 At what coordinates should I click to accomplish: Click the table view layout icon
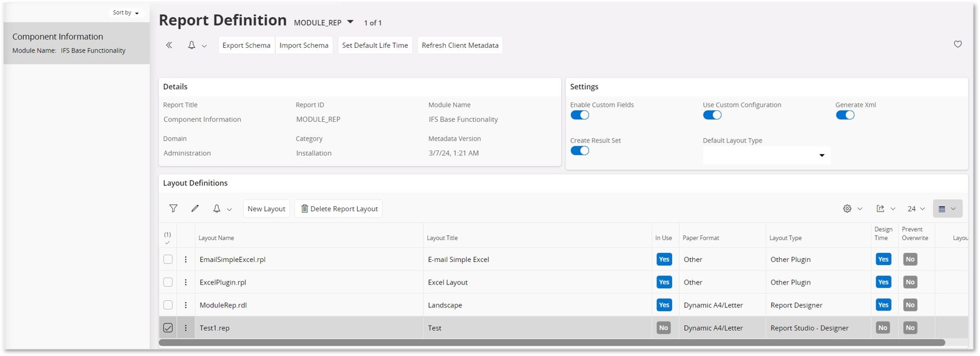942,209
